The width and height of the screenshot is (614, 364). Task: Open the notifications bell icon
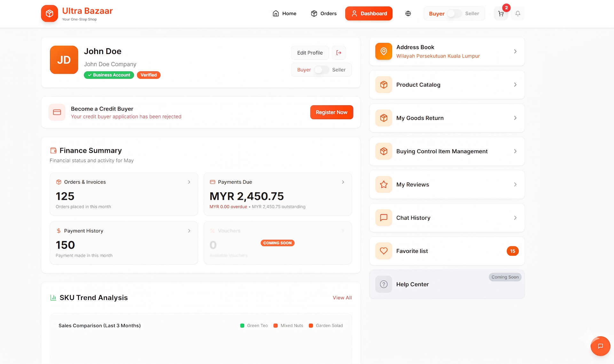click(x=518, y=13)
